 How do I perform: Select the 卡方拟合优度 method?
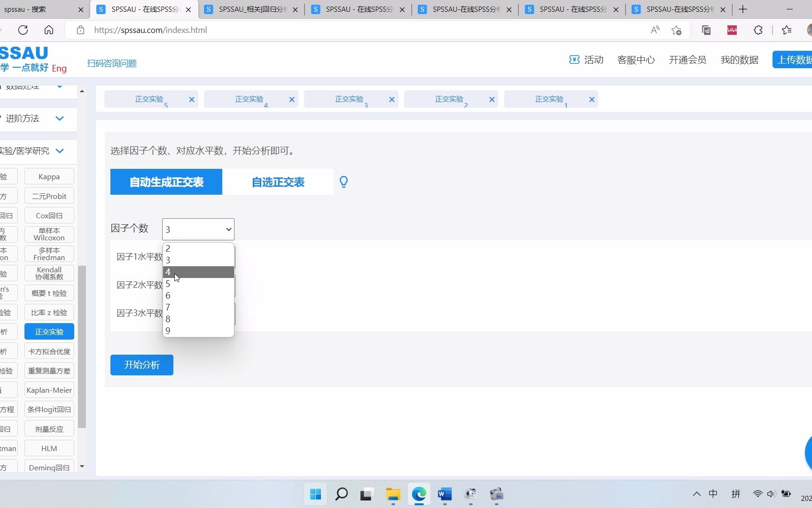[49, 351]
